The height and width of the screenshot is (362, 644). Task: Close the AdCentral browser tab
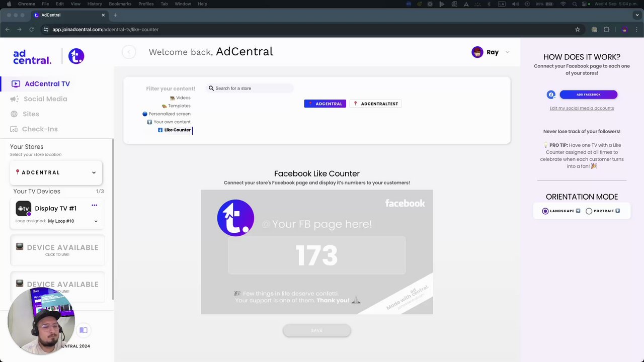(103, 15)
